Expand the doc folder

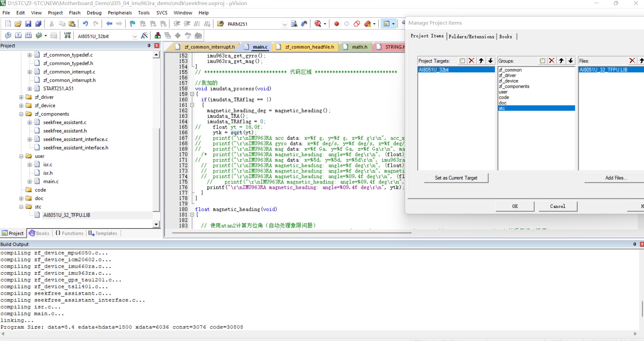(x=21, y=198)
